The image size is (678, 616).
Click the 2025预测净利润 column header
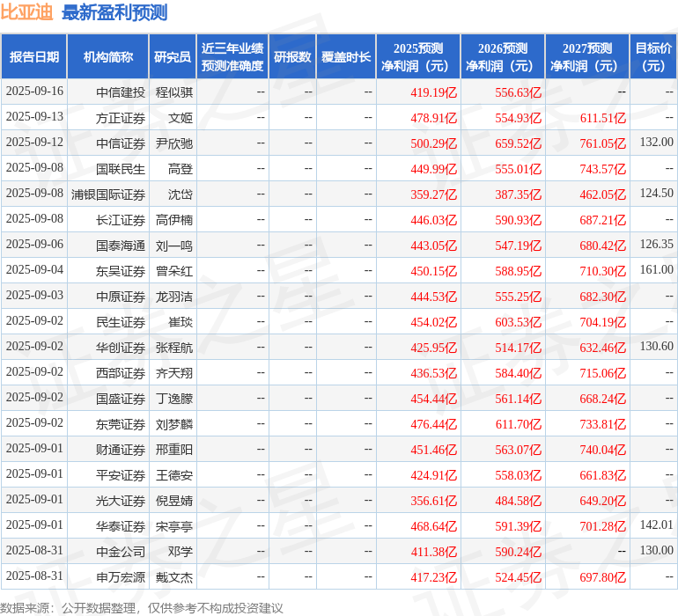tap(418, 56)
